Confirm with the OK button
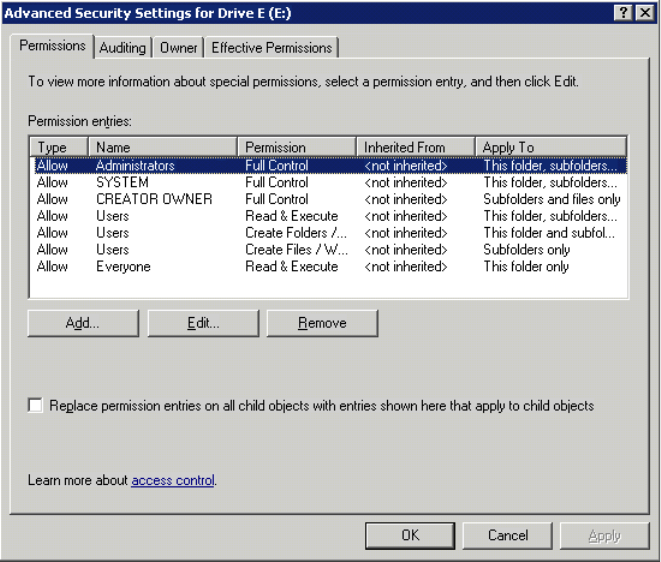The width and height of the screenshot is (661, 562). pos(410,536)
